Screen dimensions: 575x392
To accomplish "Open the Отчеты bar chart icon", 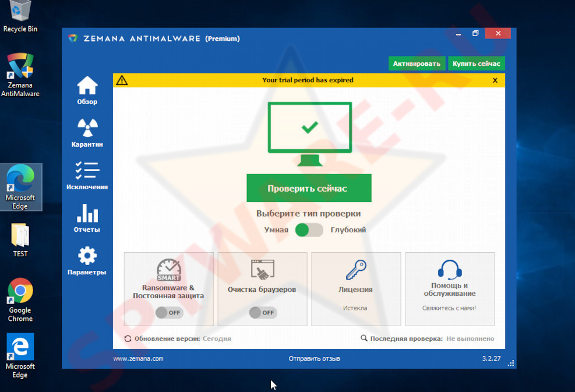I will 87,213.
